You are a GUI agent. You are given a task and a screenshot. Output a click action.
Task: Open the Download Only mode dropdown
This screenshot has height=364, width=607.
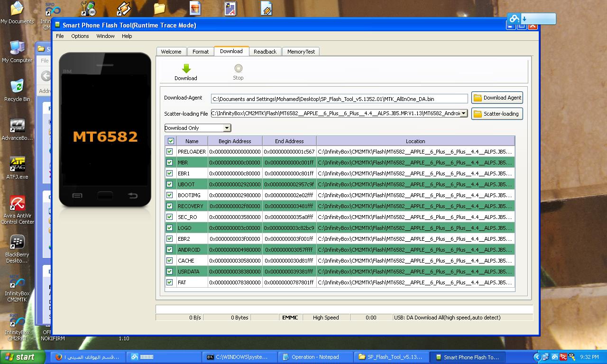point(227,128)
